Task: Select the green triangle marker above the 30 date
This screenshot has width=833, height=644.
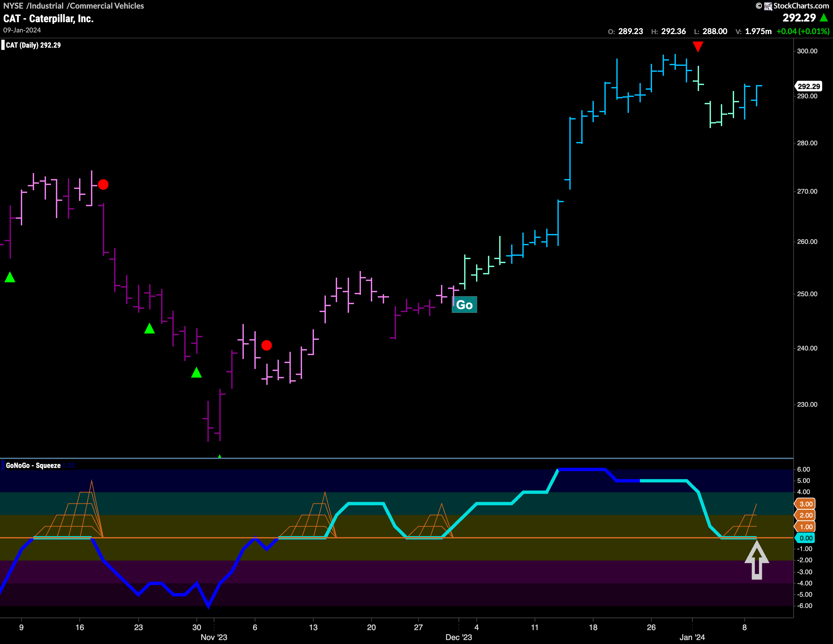Action: 197,372
